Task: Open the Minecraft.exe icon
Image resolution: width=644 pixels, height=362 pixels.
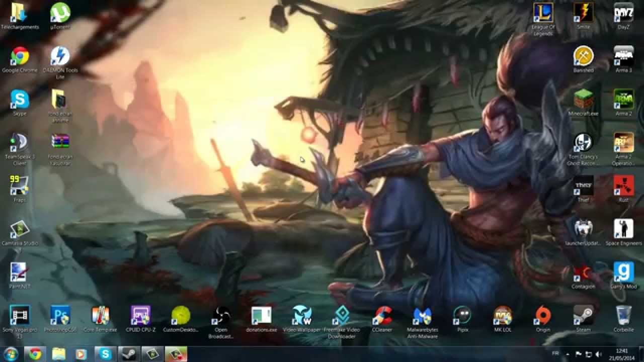Action: click(583, 103)
